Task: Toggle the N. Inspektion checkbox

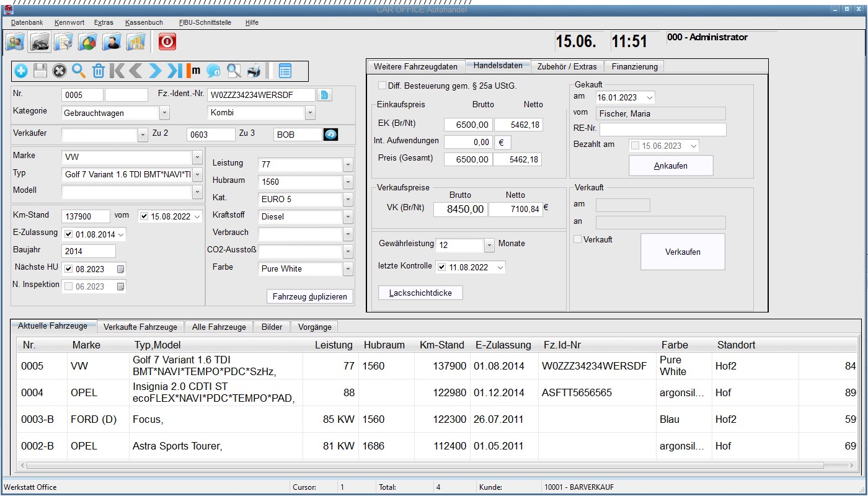Action: [69, 286]
